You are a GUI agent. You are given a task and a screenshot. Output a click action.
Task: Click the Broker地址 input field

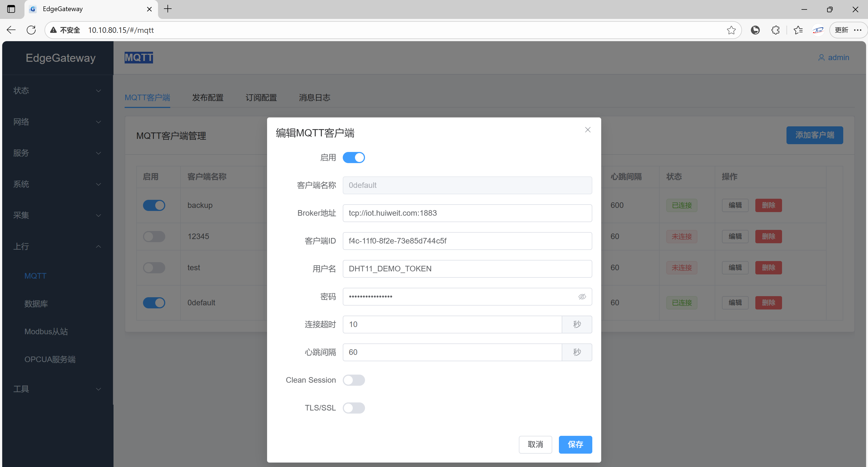[x=467, y=213]
